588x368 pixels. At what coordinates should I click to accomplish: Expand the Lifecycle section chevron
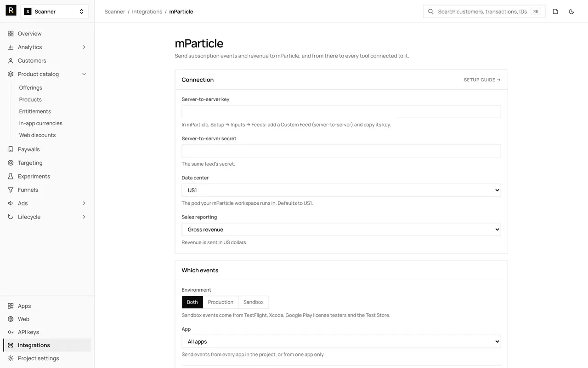pyautogui.click(x=84, y=217)
